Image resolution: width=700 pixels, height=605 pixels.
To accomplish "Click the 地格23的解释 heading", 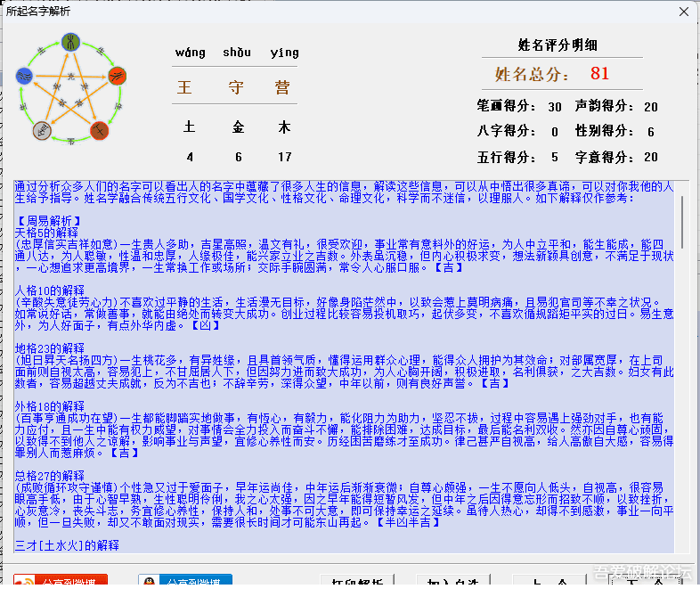I will 50,348.
